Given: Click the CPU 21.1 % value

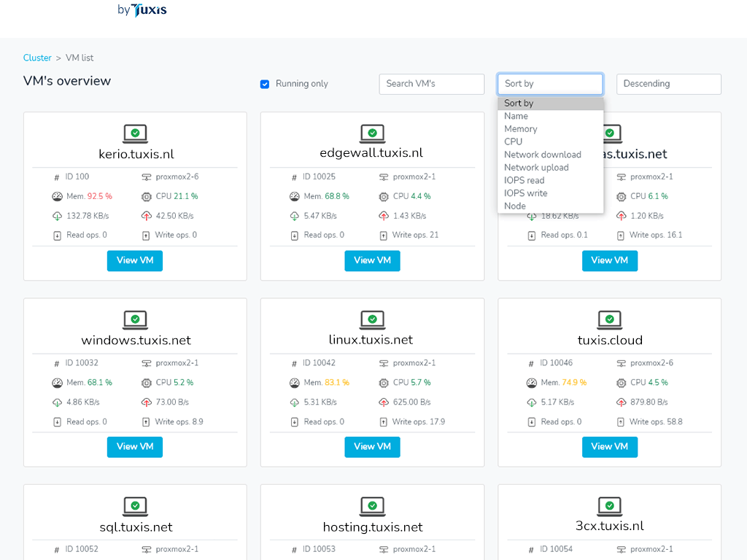Looking at the screenshot, I should [177, 196].
